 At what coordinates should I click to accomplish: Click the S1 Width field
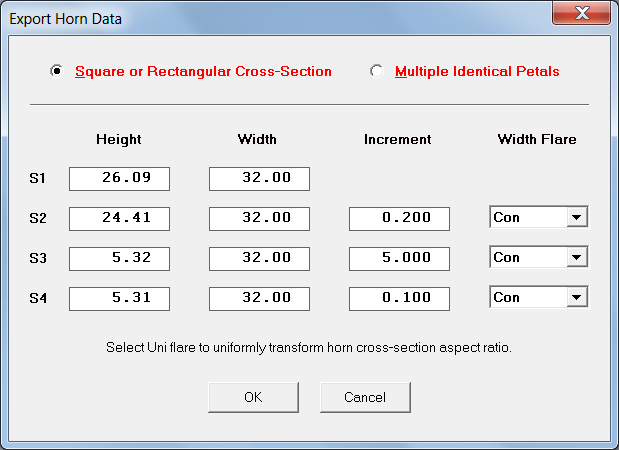[259, 179]
